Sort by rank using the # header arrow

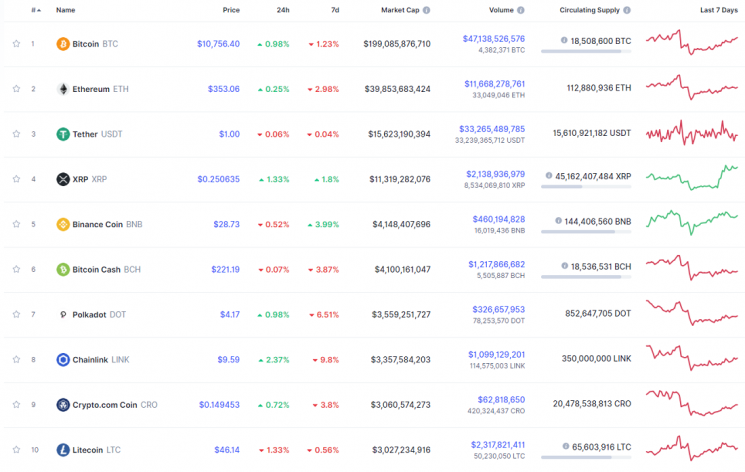pos(36,10)
